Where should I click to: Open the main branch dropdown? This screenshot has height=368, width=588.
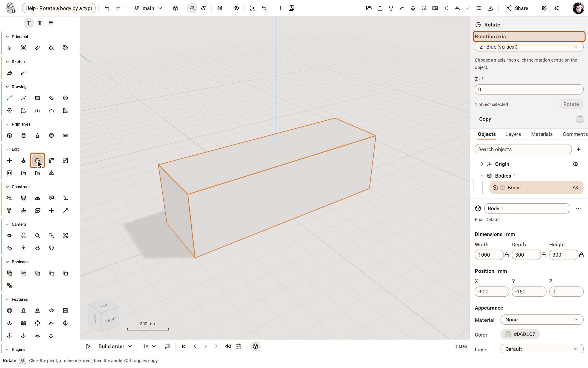click(x=148, y=8)
